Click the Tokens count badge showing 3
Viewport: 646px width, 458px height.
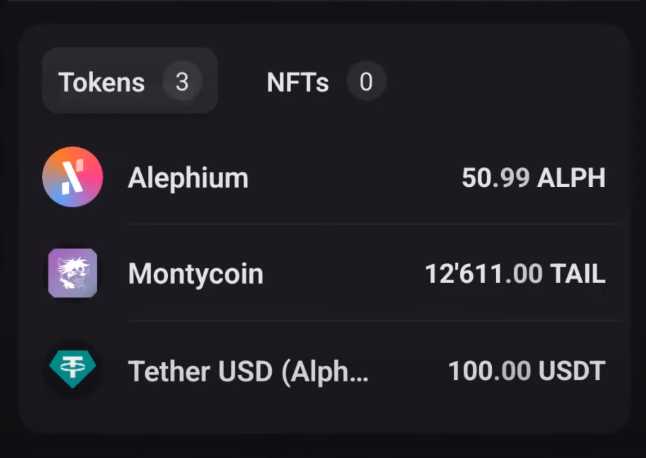181,82
